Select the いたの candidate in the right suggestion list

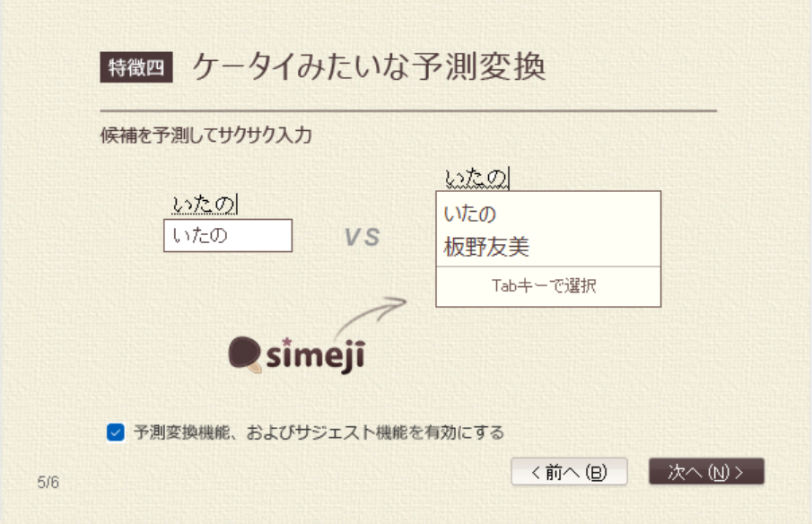(x=470, y=214)
